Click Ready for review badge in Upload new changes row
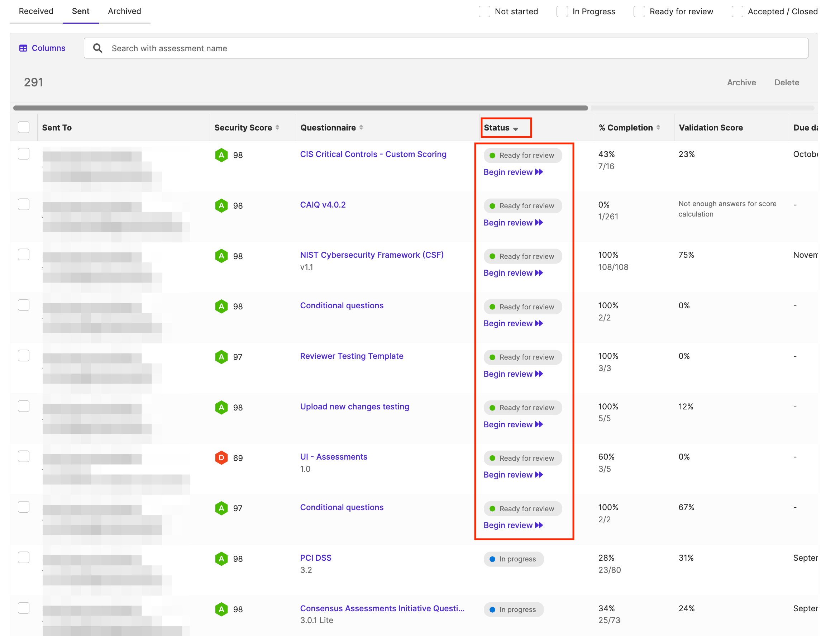 point(522,408)
